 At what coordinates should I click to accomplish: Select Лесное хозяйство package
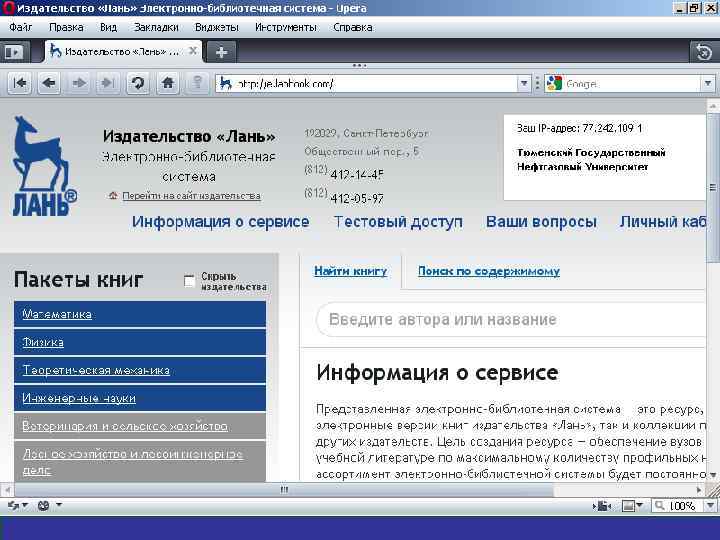coord(140,461)
